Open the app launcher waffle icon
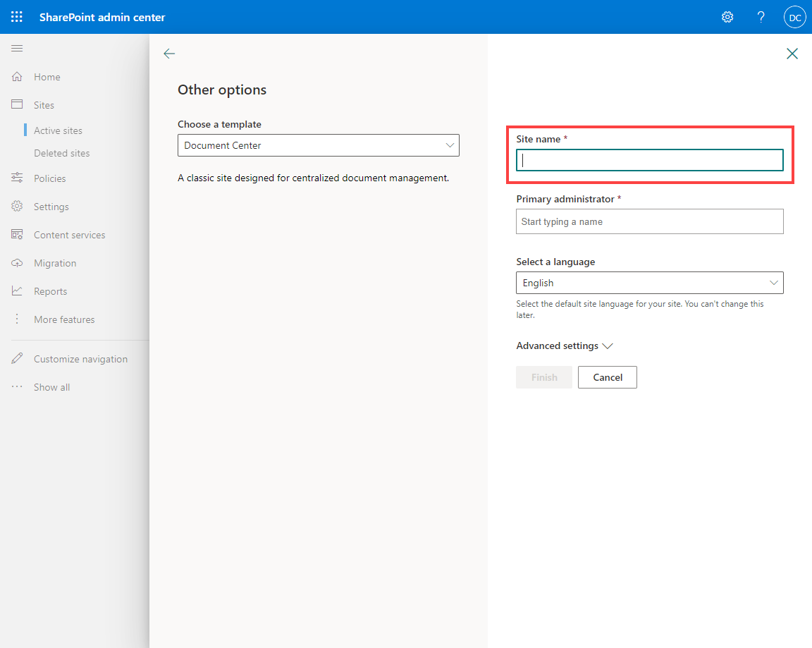 click(x=17, y=17)
